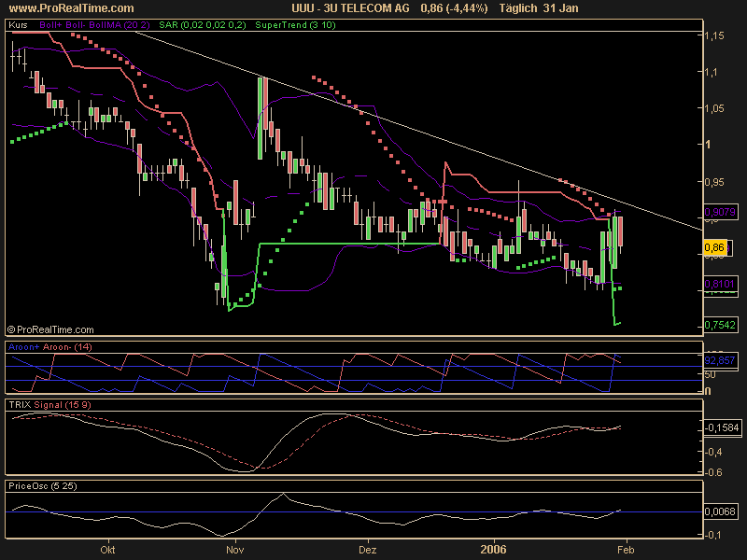Select the TRIX indicator label

tap(20, 405)
